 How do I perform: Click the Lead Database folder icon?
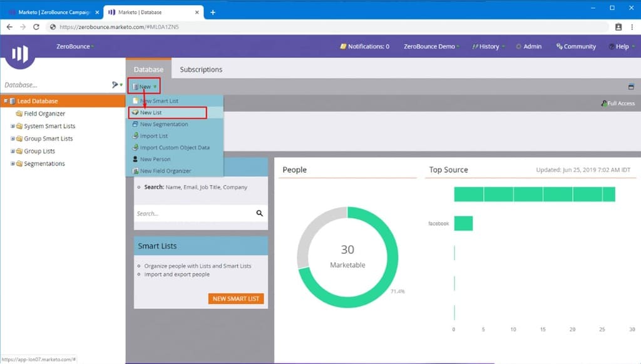tap(13, 101)
